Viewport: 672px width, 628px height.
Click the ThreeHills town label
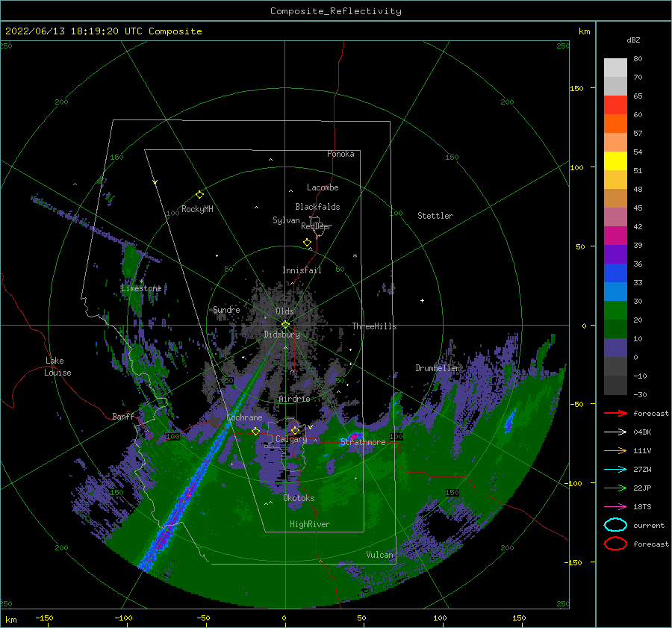pyautogui.click(x=375, y=326)
